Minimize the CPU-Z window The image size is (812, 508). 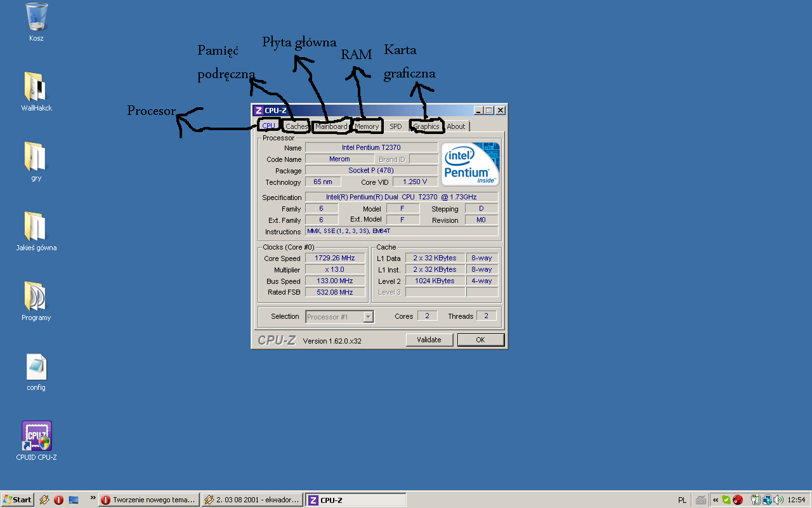click(478, 110)
